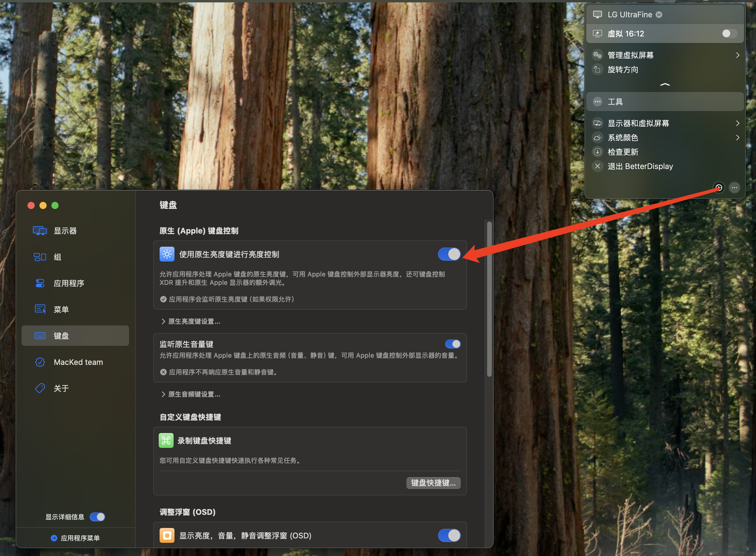The image size is (756, 556).
Task: Open the 关于 about section
Action: click(61, 388)
